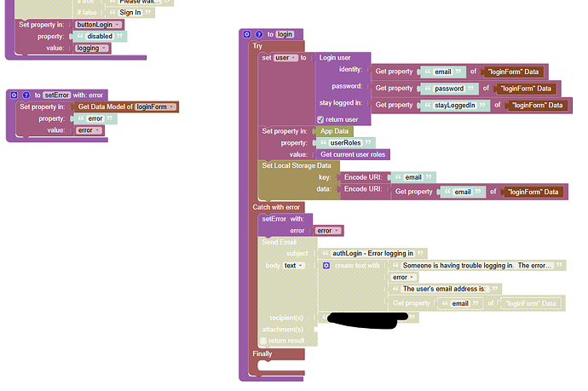Viewport: 588px width, 391px height.
Task: Enable the return result checkbox in Send Email
Action: tap(263, 341)
